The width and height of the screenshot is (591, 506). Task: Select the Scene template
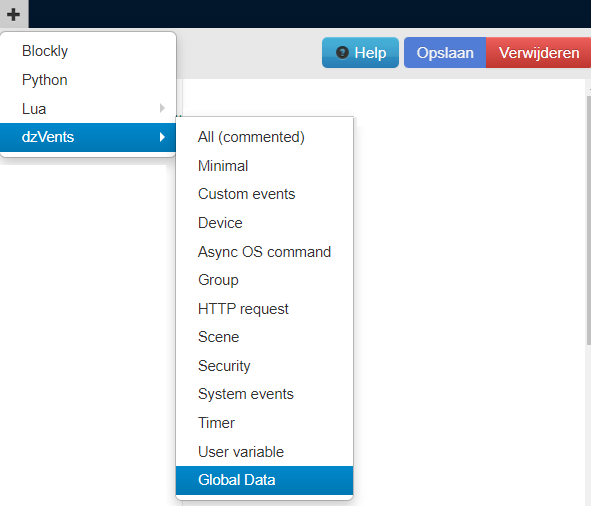click(x=264, y=337)
